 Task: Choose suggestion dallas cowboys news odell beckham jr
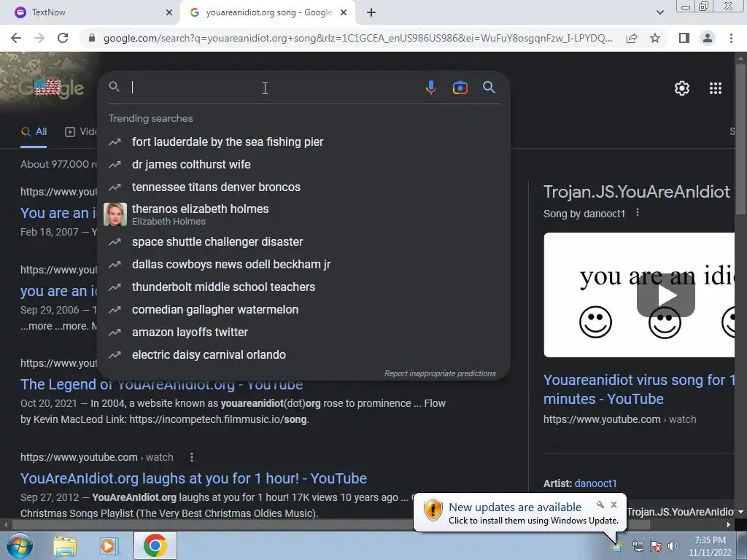coord(303,264)
